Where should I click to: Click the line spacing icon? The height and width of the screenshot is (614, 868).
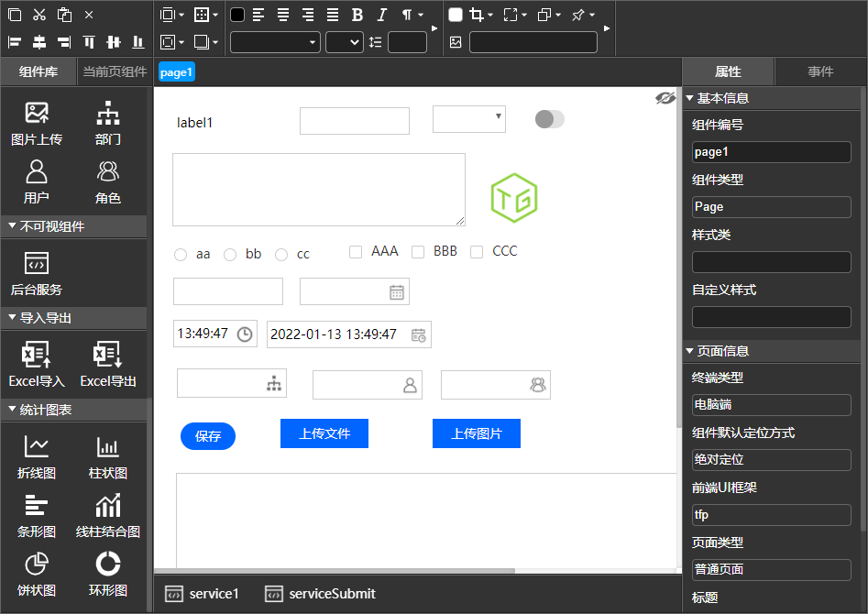(375, 42)
